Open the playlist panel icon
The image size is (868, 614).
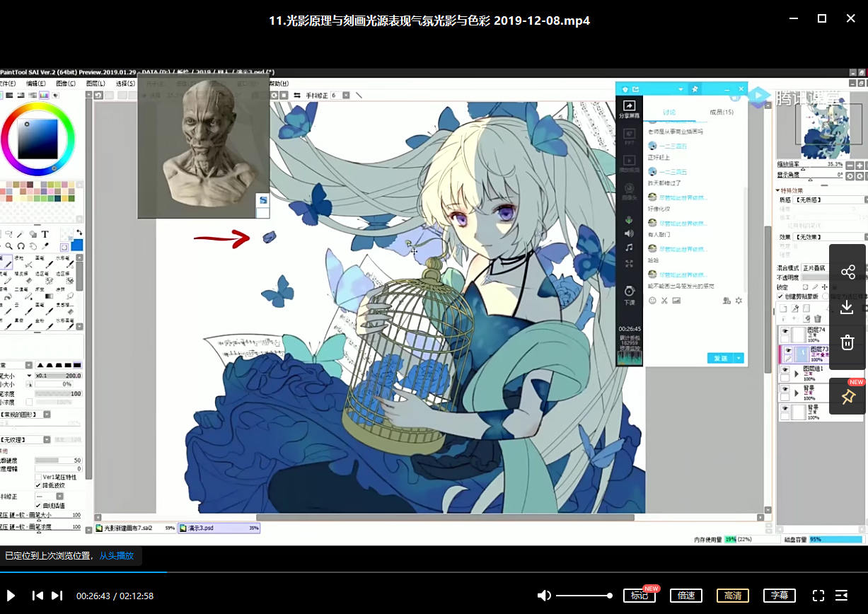click(842, 596)
